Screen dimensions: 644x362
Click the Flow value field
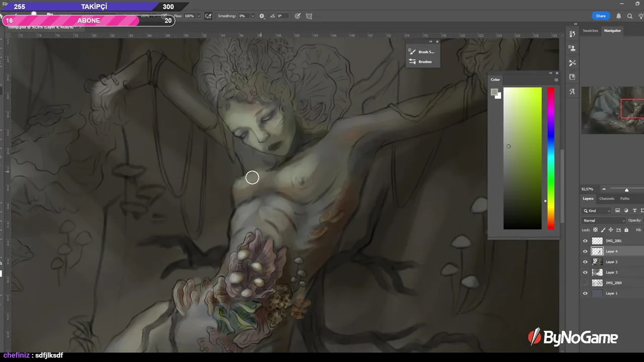[189, 16]
